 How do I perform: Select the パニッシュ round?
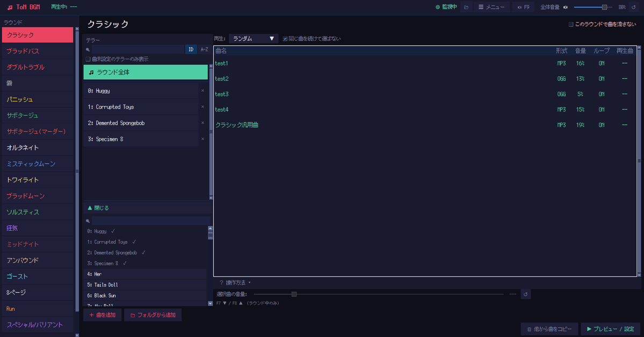[38, 99]
